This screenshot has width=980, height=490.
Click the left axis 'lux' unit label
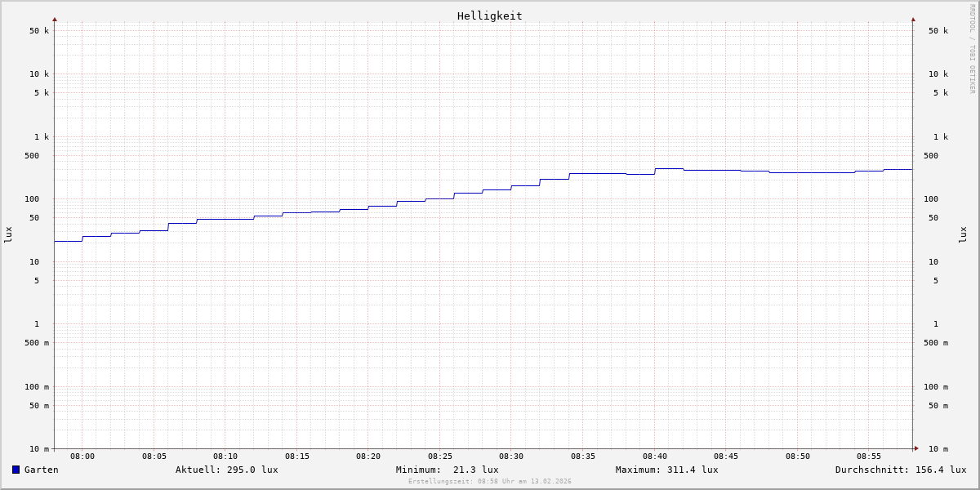8,235
